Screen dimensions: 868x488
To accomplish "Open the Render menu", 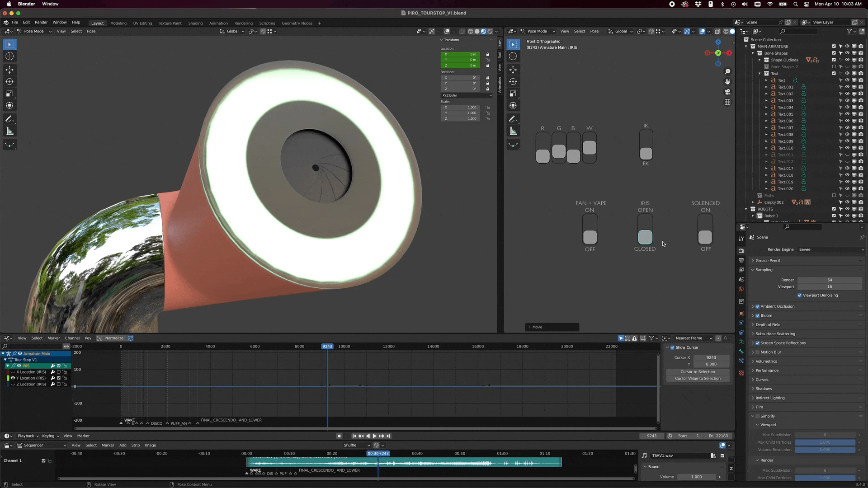I will (41, 22).
